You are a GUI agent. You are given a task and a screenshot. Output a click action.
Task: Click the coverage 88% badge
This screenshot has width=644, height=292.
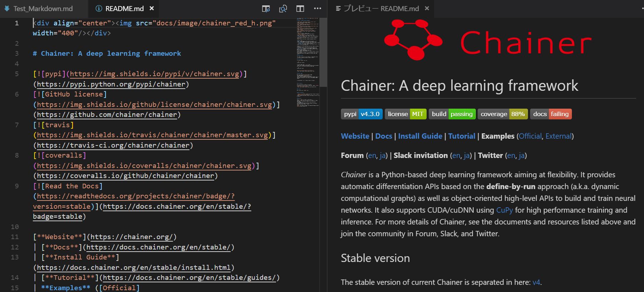tap(503, 114)
